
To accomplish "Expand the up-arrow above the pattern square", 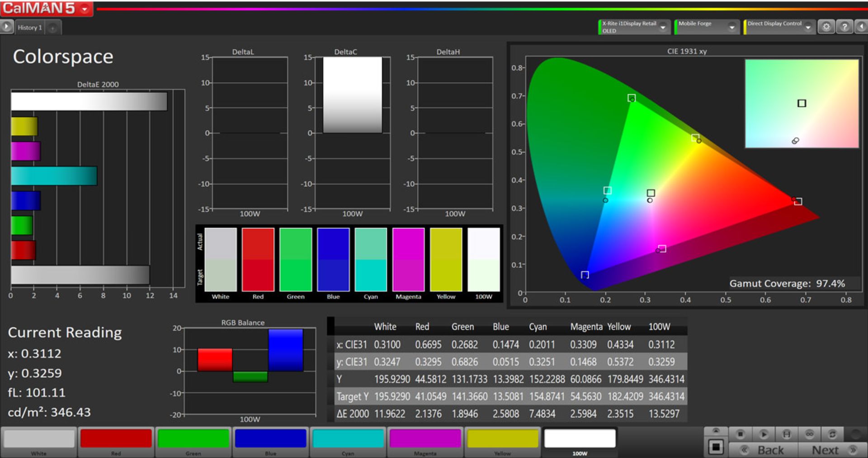I will tap(716, 431).
